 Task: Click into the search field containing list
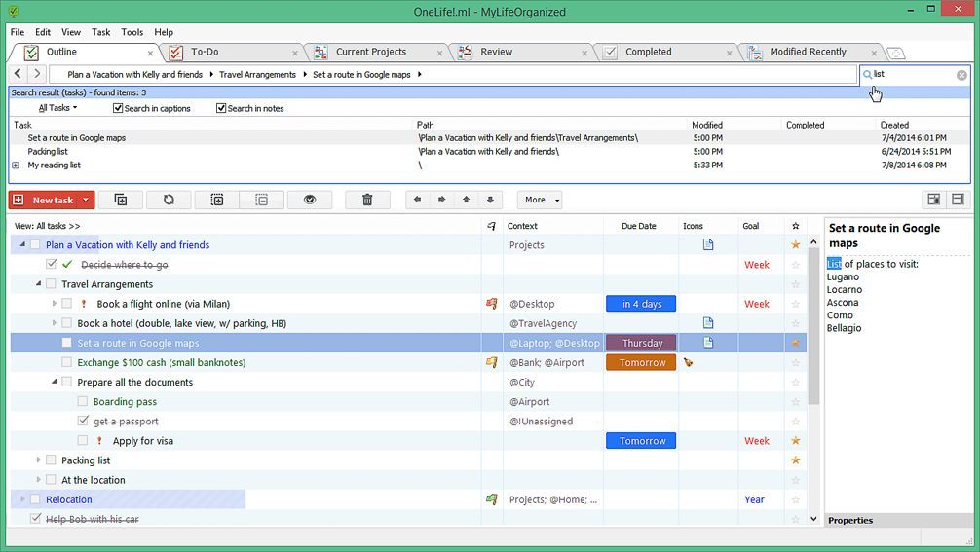click(x=913, y=74)
